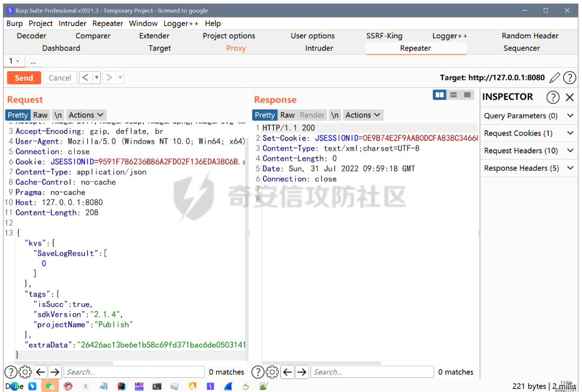Image resolution: width=582 pixels, height=392 pixels.
Task: Open the Render view in Response
Action: [x=312, y=115]
